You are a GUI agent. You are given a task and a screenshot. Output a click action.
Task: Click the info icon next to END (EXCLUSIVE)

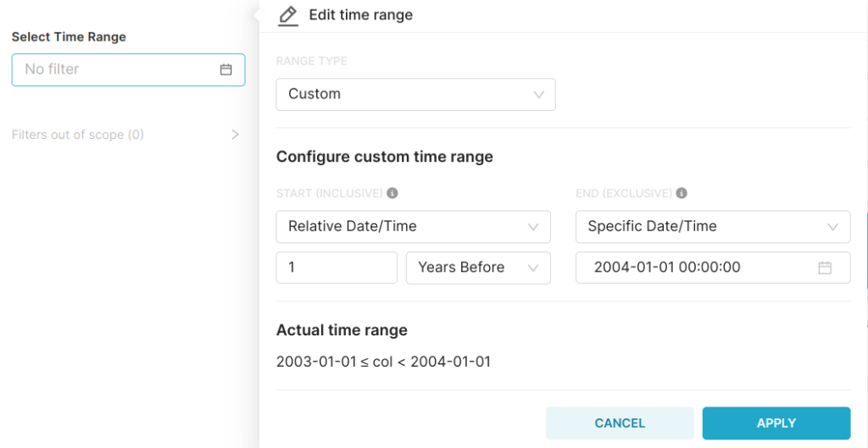pos(682,193)
